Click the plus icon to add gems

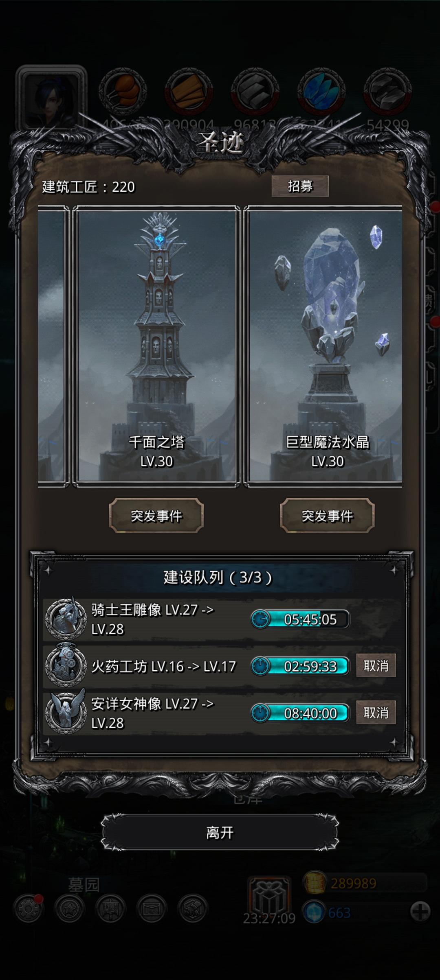(x=420, y=911)
